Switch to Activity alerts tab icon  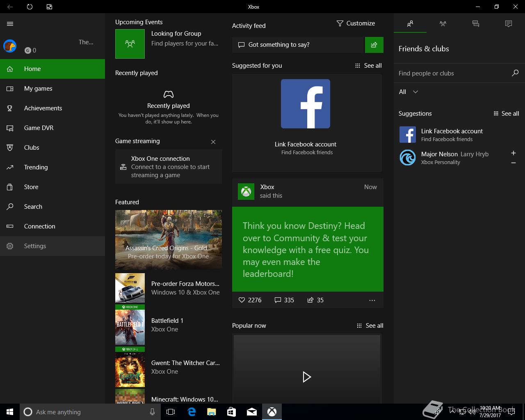509,24
